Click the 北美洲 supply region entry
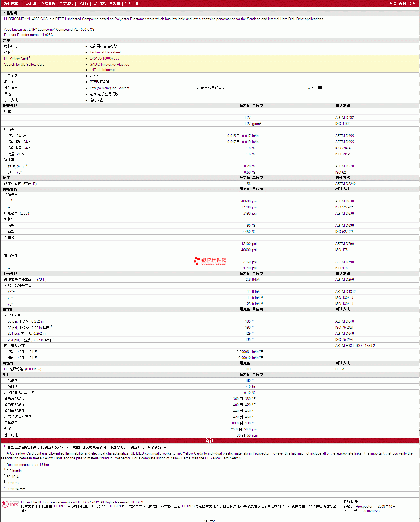The width and height of the screenshot is (420, 522). (95, 76)
